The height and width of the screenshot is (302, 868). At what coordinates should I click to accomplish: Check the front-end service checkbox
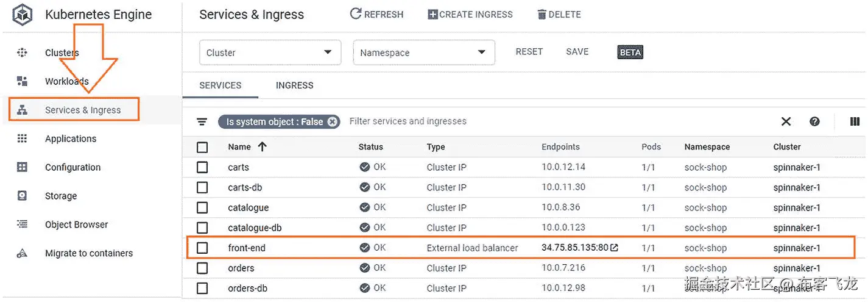202,248
